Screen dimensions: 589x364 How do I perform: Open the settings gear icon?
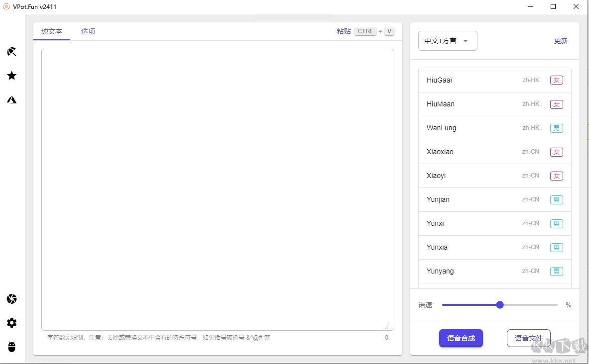(11, 323)
